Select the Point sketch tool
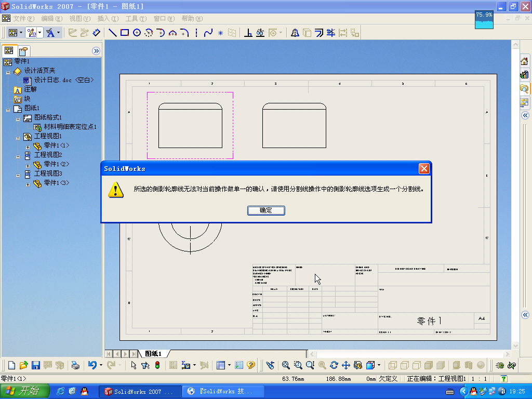 220,33
